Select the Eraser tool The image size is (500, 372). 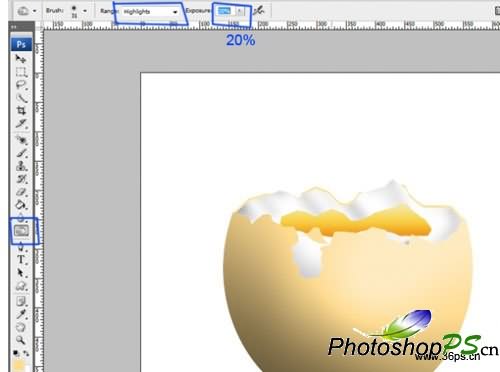pos(21,192)
